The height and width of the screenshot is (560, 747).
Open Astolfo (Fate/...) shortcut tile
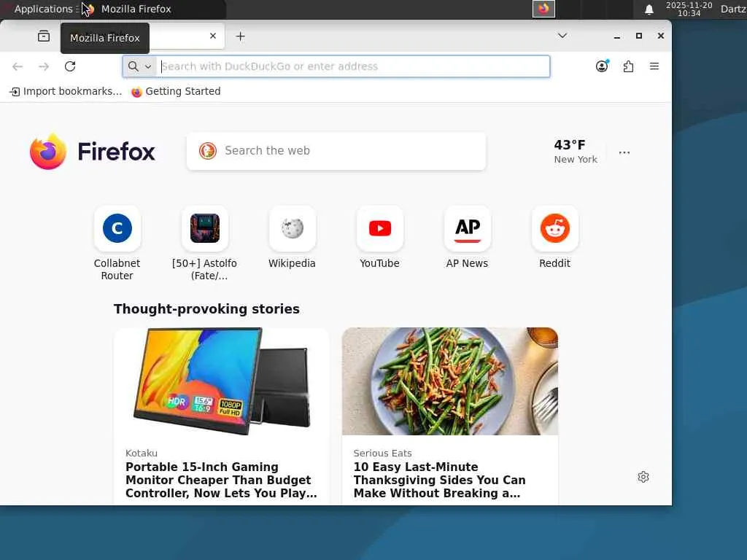(205, 243)
